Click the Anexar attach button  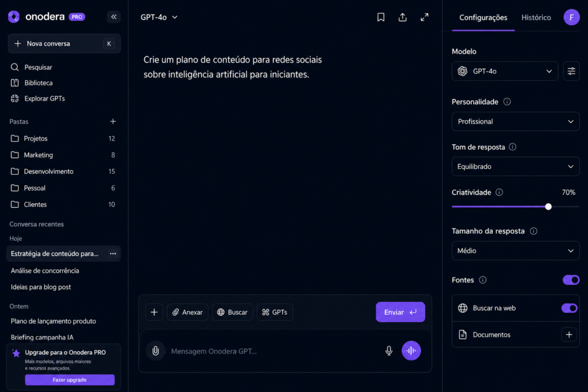point(188,312)
